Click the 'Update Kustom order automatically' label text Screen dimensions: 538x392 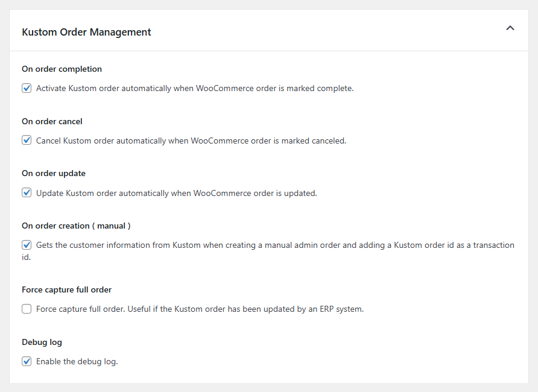tap(176, 193)
